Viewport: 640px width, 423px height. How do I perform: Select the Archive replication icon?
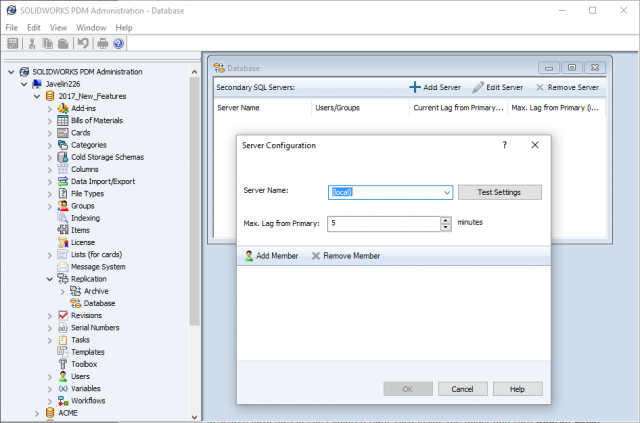click(76, 291)
